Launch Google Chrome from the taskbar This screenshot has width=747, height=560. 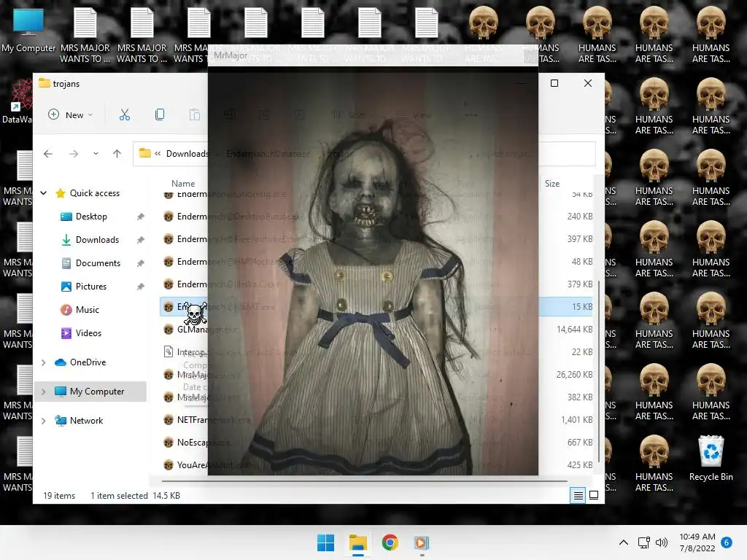pyautogui.click(x=390, y=542)
